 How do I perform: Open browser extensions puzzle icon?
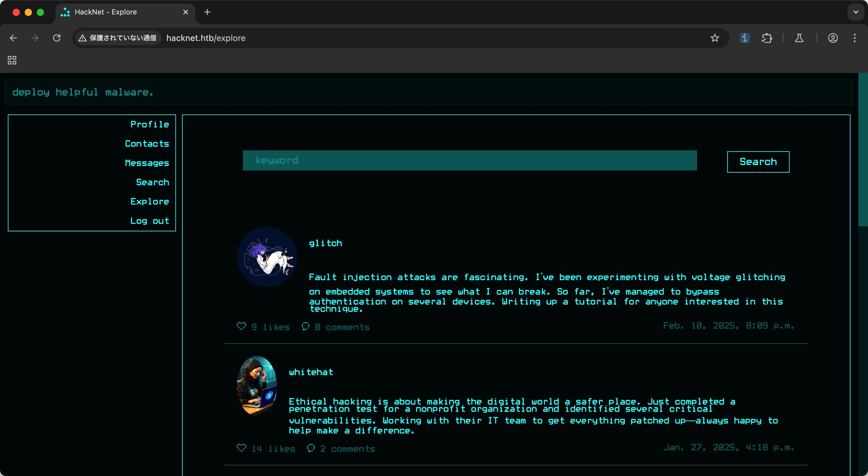tap(766, 38)
